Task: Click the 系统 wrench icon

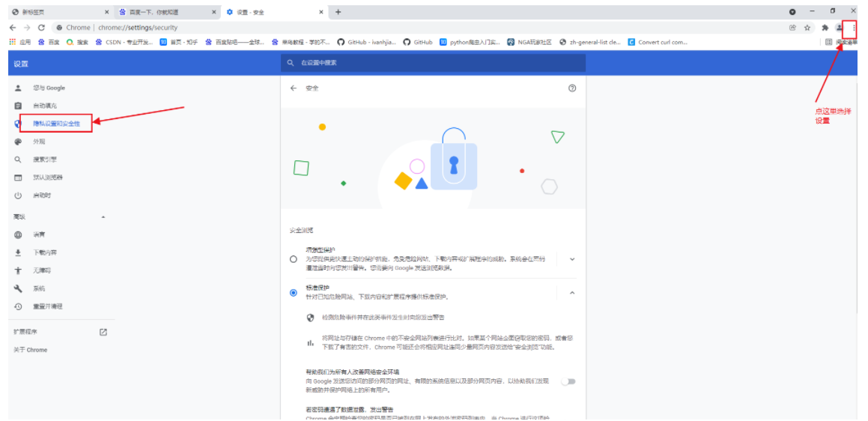Action: pos(18,288)
